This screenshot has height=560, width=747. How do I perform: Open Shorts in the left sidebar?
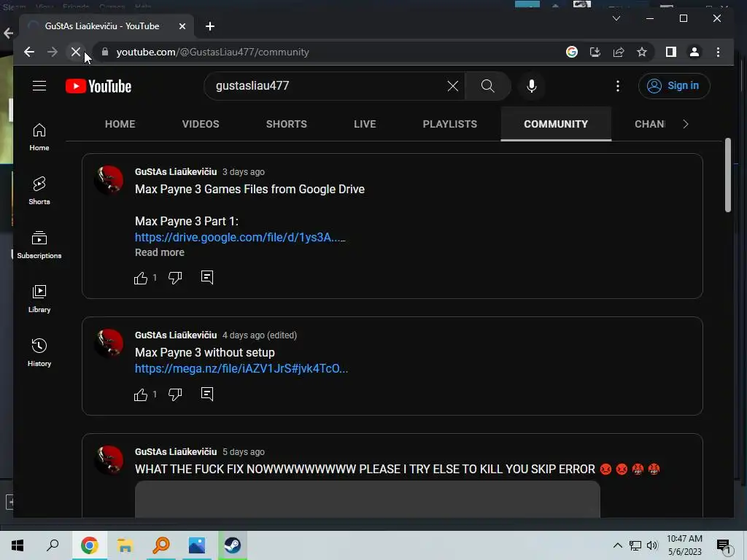39,191
